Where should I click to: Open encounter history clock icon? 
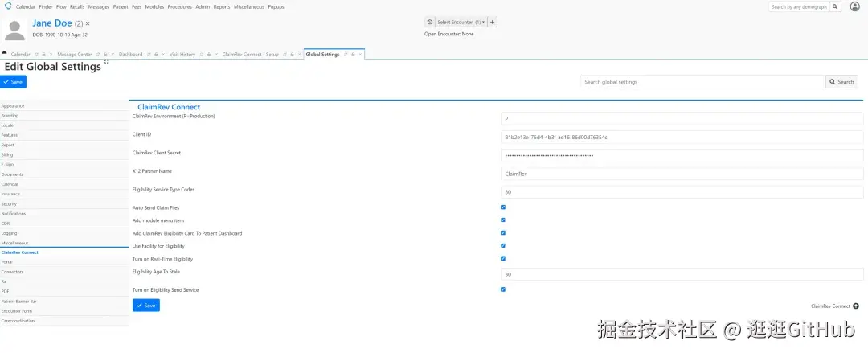pyautogui.click(x=429, y=23)
